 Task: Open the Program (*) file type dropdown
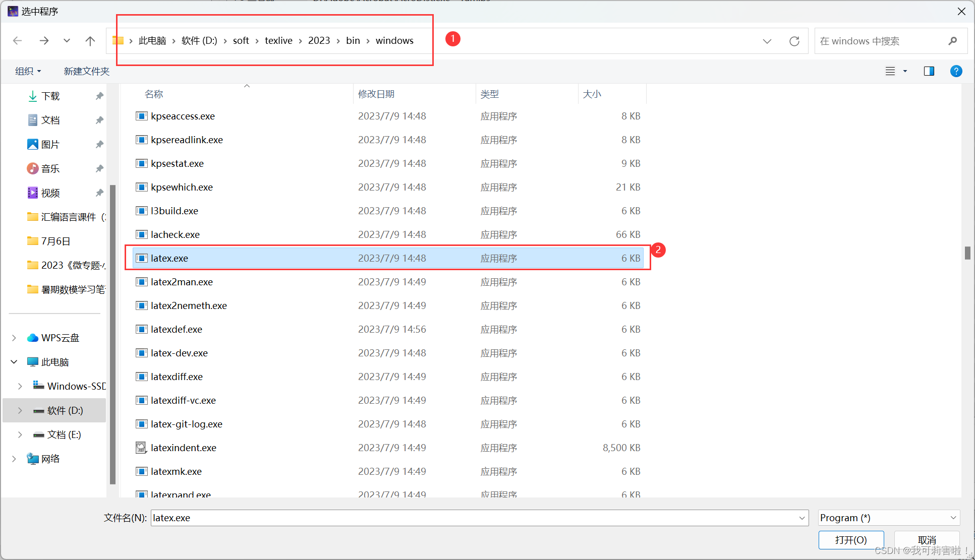(x=888, y=518)
